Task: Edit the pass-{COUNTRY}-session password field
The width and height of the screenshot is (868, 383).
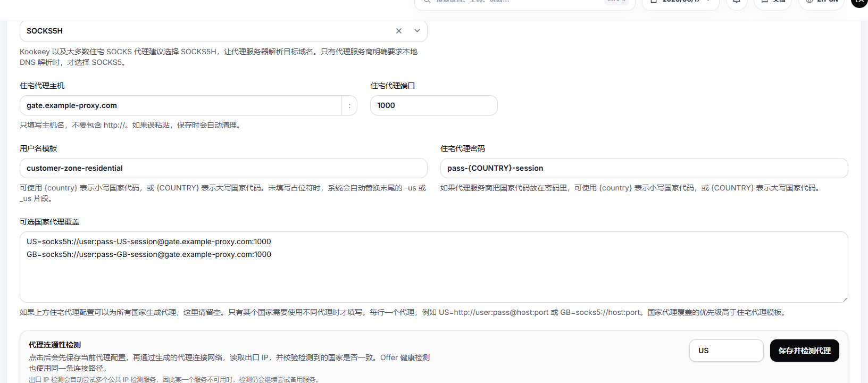Action: tap(644, 168)
